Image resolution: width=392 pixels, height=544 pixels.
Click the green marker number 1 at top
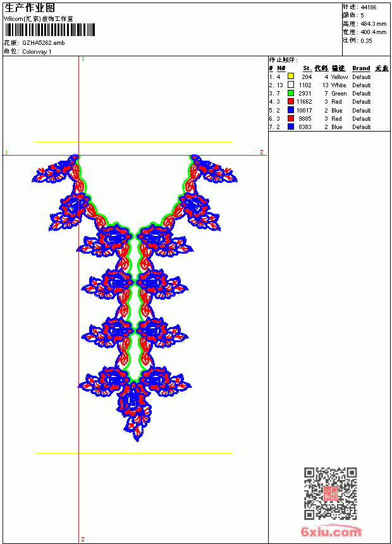pos(83,59)
